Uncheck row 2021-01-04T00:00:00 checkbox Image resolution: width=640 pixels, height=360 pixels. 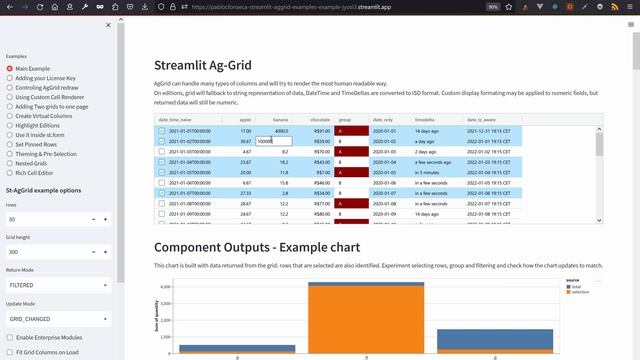click(162, 162)
